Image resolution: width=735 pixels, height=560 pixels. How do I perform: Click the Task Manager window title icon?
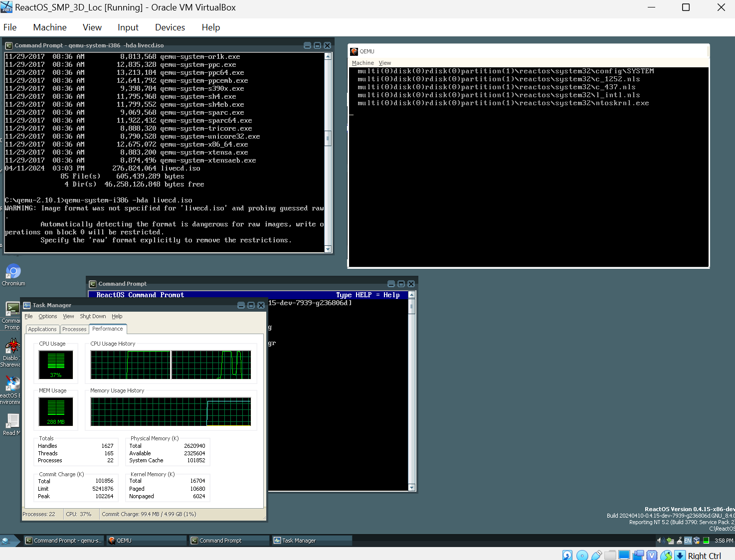coord(27,305)
